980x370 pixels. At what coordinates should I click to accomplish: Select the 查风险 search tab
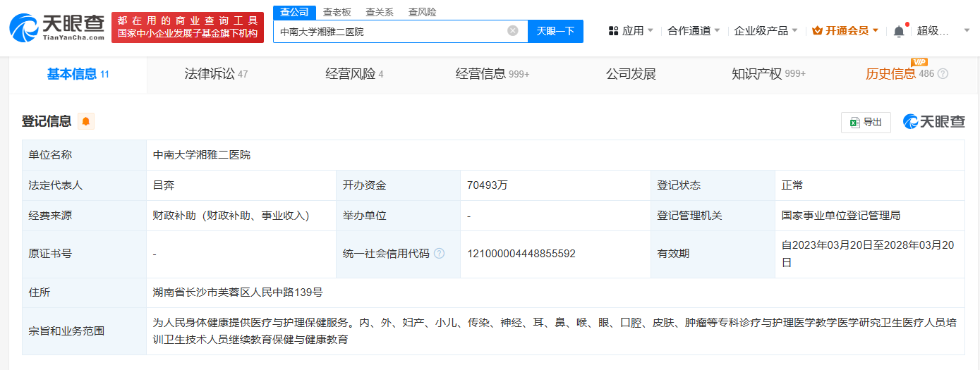click(422, 12)
